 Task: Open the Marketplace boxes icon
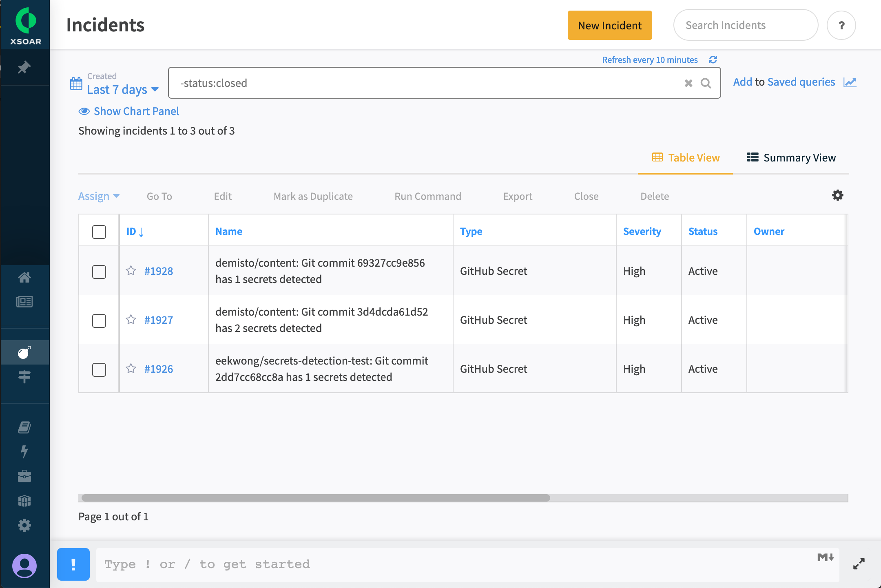(24, 501)
